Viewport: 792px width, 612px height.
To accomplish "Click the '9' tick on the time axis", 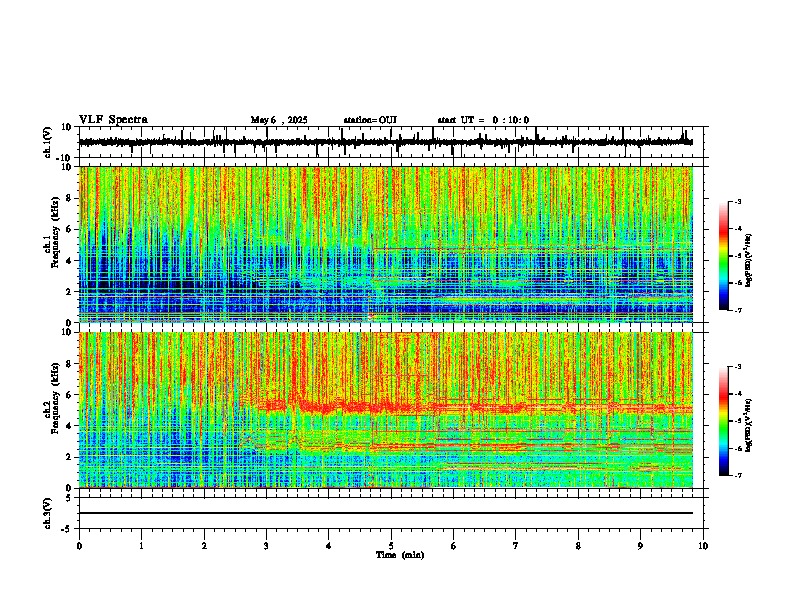I will tap(640, 546).
